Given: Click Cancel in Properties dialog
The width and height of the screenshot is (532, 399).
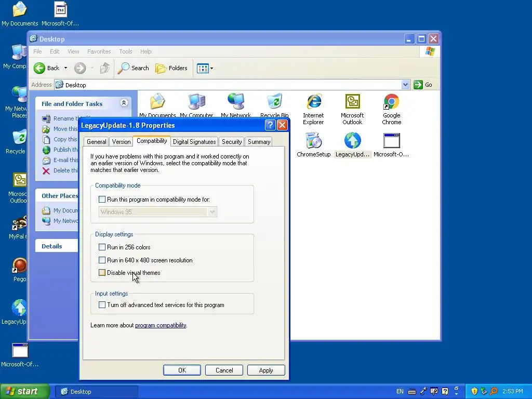Looking at the screenshot, I should tap(224, 370).
